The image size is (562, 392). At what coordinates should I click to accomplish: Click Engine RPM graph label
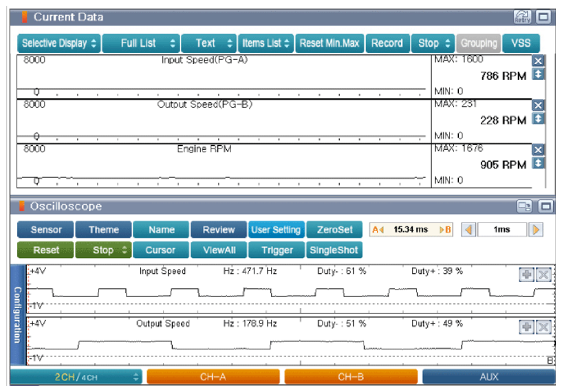[204, 149]
